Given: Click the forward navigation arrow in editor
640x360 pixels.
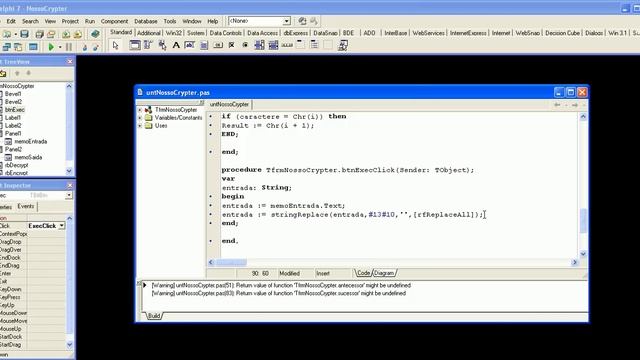Looking at the screenshot, I should [574, 105].
